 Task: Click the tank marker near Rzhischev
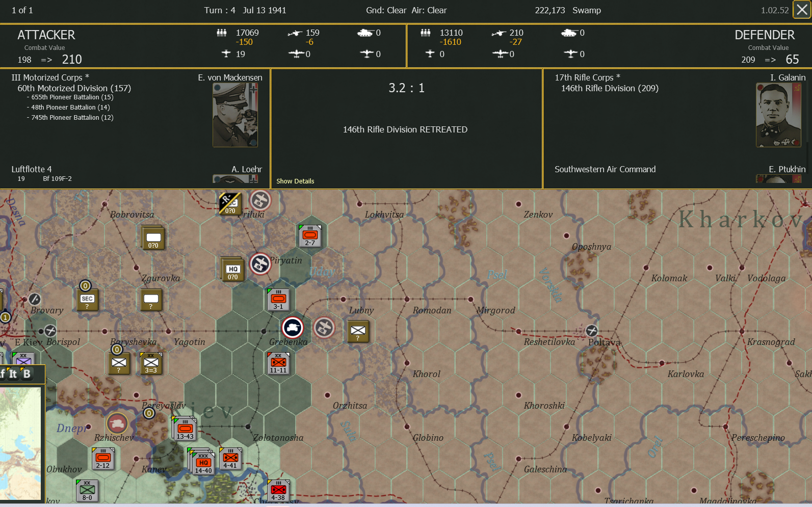(117, 423)
